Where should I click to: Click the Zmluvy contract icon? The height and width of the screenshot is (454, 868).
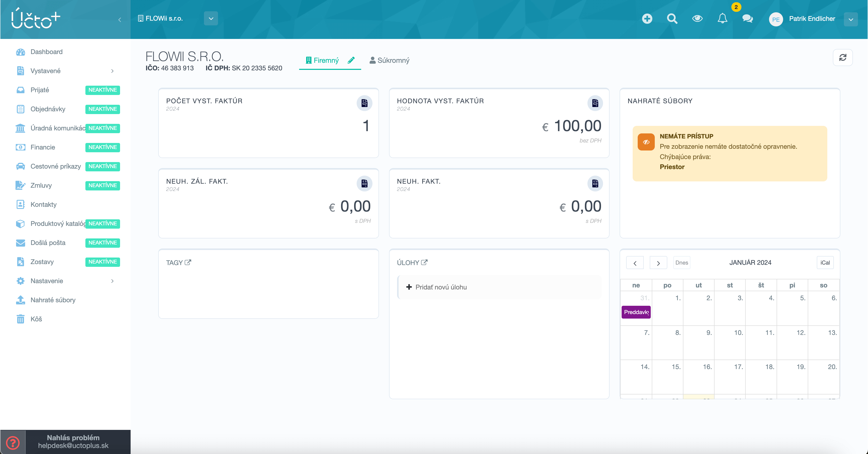21,185
